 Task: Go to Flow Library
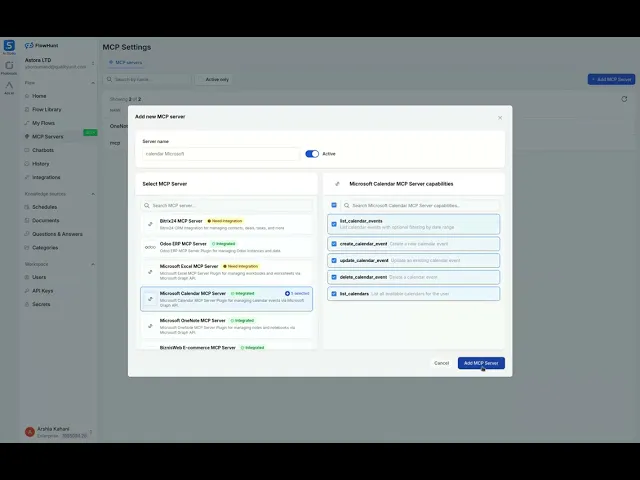point(47,109)
